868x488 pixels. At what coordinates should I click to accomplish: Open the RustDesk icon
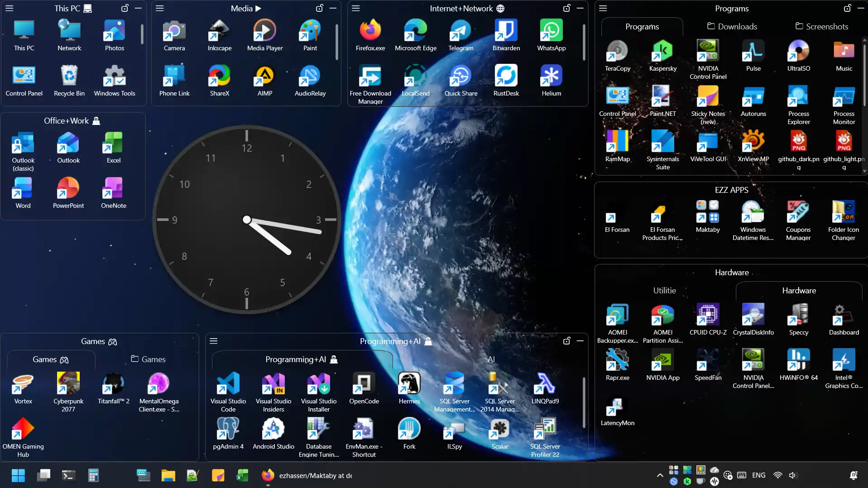pyautogui.click(x=506, y=81)
